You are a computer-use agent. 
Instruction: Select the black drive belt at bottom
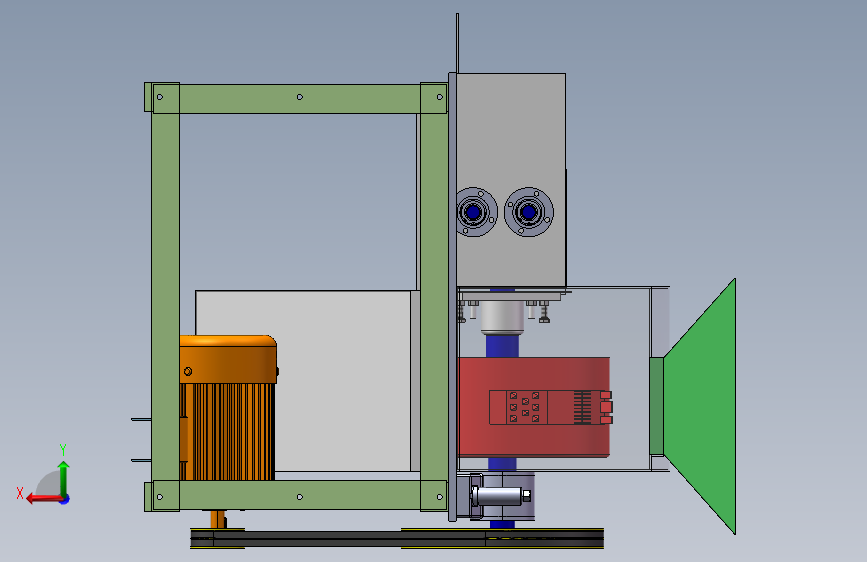(396, 538)
